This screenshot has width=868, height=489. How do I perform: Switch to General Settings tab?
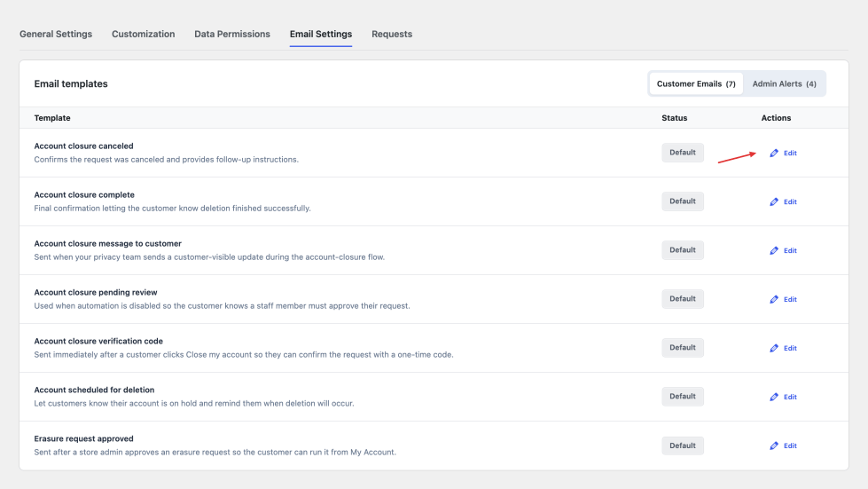coord(56,34)
